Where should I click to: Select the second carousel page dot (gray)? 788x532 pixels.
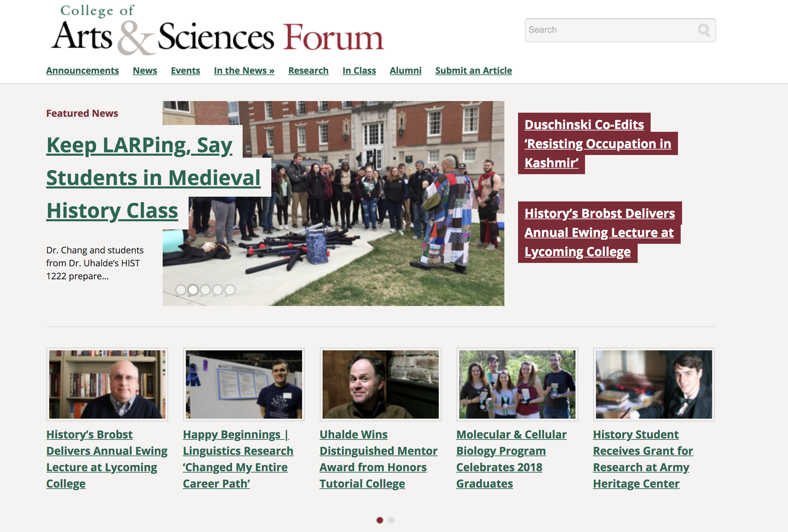click(391, 520)
